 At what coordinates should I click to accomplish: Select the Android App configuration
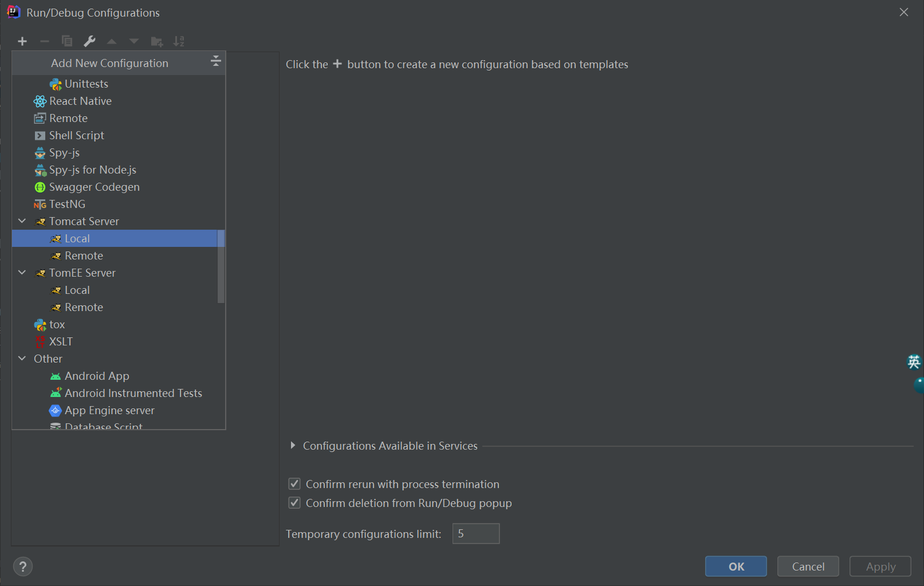119,376
